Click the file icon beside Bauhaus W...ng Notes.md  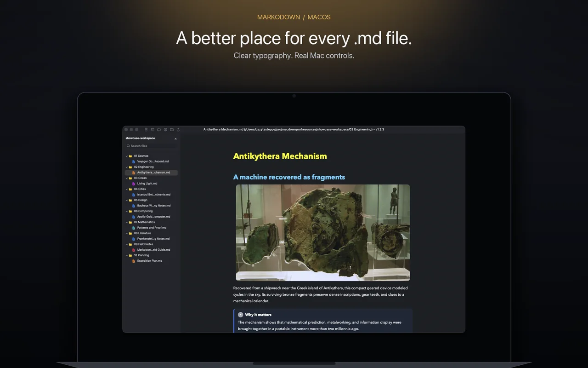point(134,206)
